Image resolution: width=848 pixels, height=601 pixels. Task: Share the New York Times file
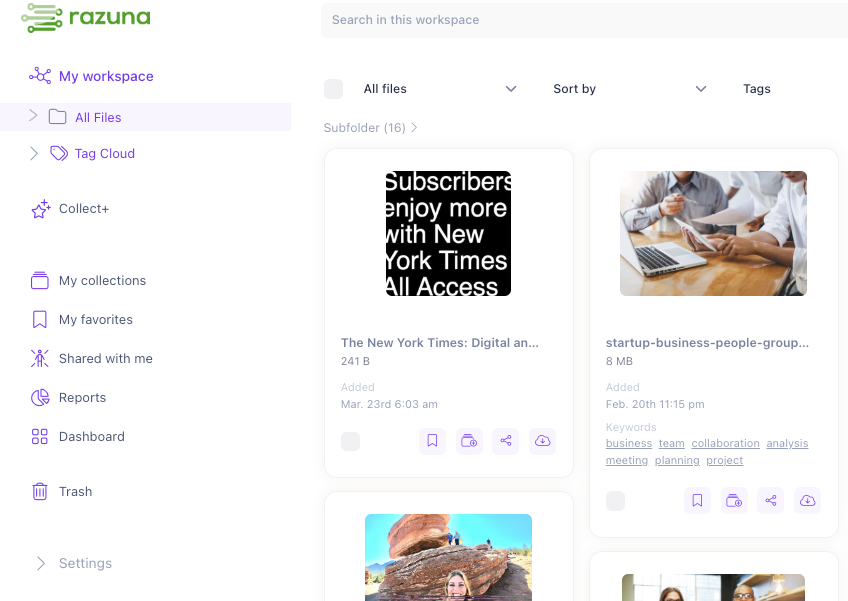[x=506, y=441]
